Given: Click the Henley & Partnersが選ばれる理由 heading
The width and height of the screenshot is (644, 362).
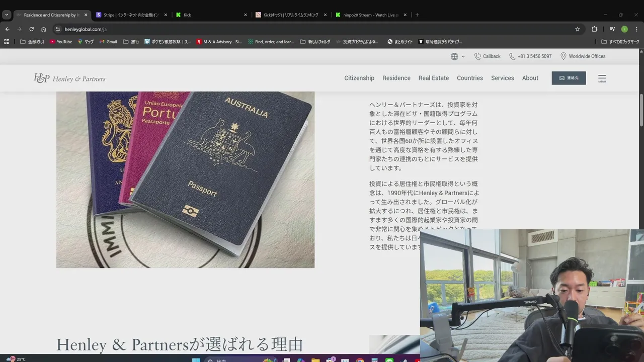Looking at the screenshot, I should [x=180, y=345].
